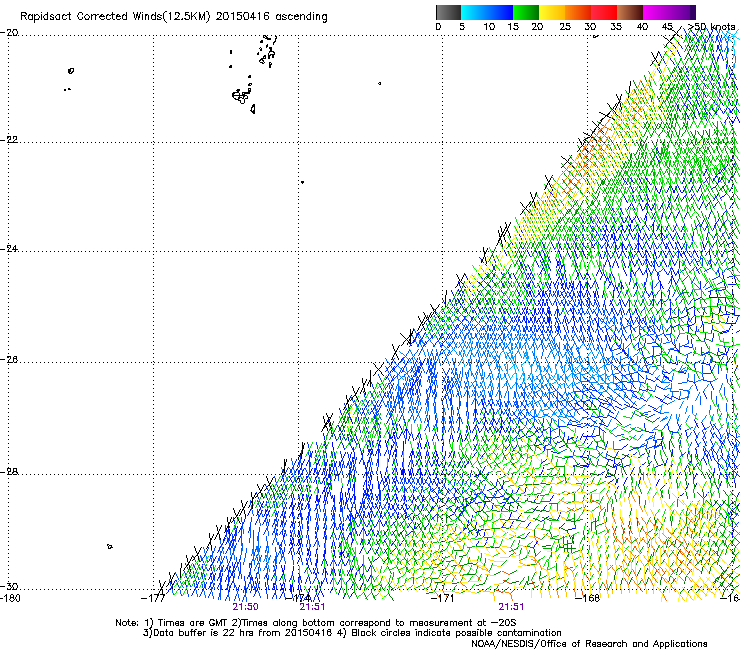740x650 pixels.
Task: Click the '40' legend tick label
Action: point(642,27)
